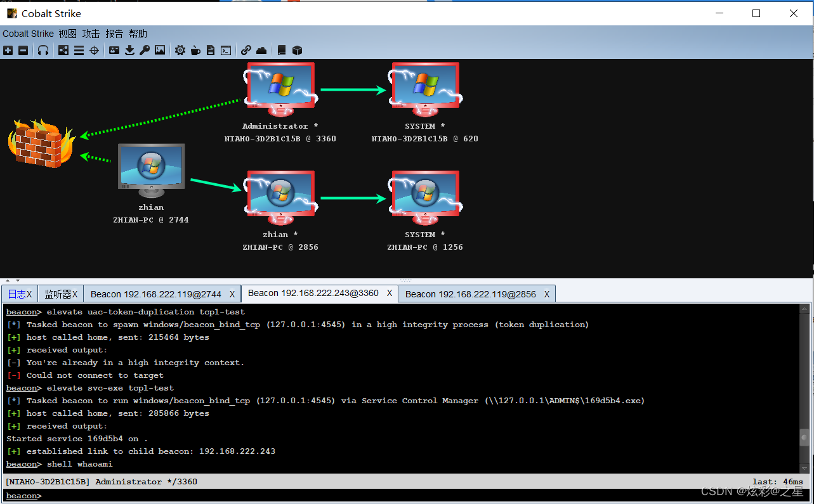Close the Beacon 192.168.222.119@2856 tab
This screenshot has height=504, width=814.
547,294
